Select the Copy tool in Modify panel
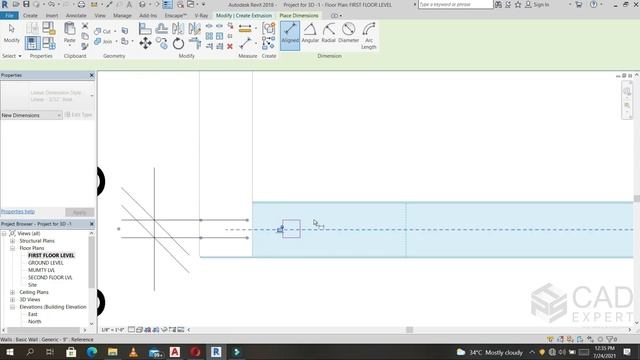 click(162, 43)
